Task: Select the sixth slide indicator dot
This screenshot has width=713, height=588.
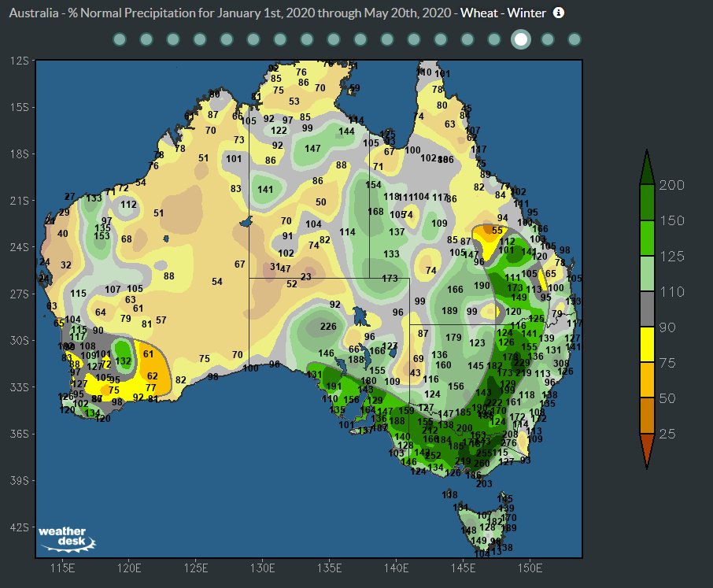Action: (x=253, y=39)
